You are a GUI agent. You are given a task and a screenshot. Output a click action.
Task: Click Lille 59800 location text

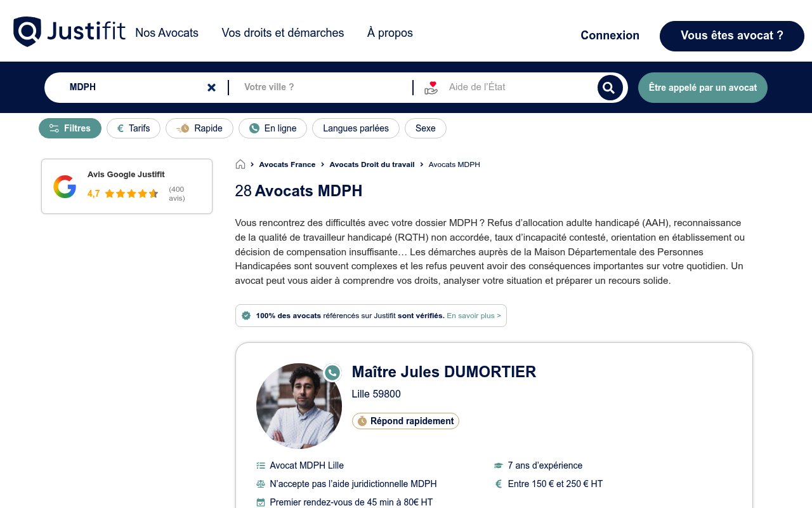376,394
